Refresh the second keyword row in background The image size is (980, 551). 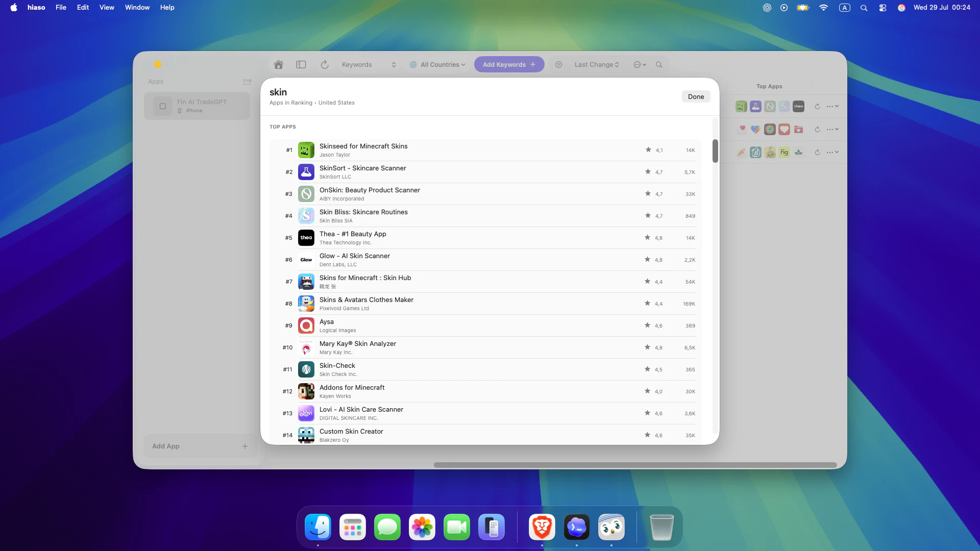point(817,130)
